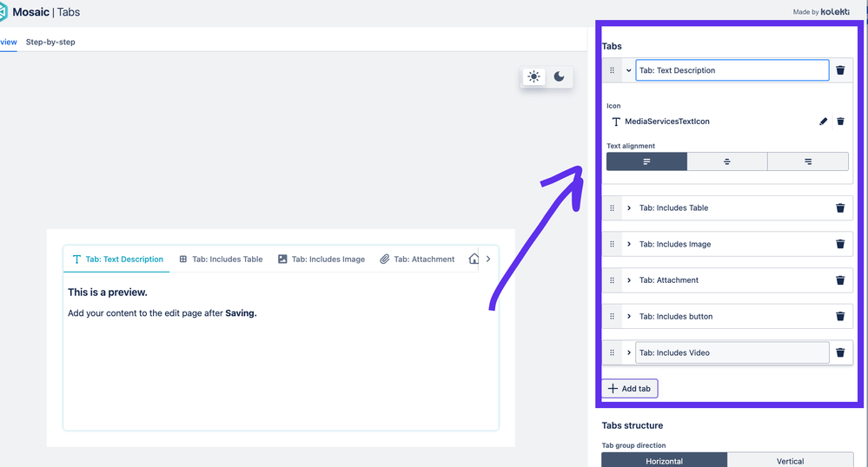Click the Tabs structure heading
This screenshot has height=467, width=868.
633,425
